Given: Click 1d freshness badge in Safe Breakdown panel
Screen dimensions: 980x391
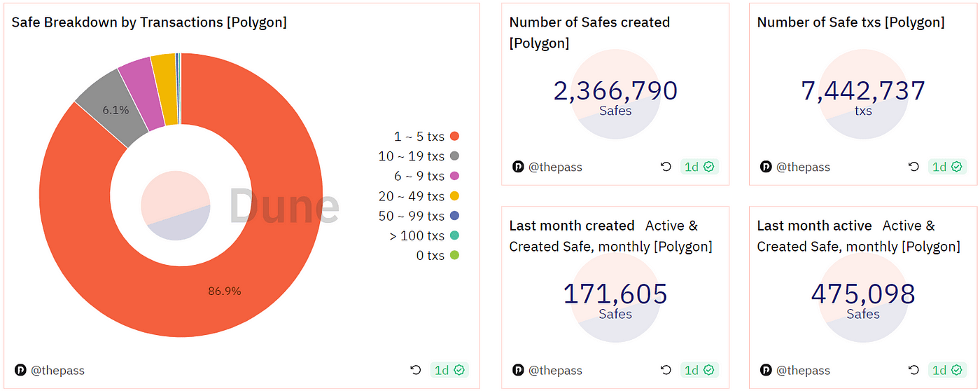Looking at the screenshot, I should [x=449, y=370].
